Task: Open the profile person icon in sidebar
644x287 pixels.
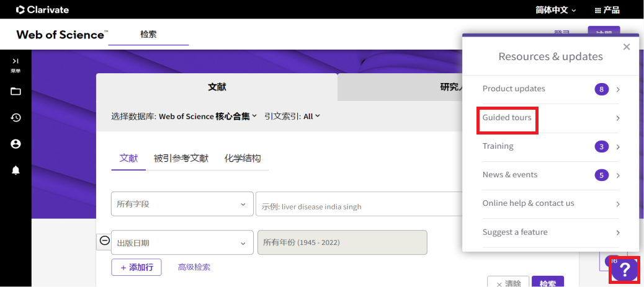Action: (16, 144)
